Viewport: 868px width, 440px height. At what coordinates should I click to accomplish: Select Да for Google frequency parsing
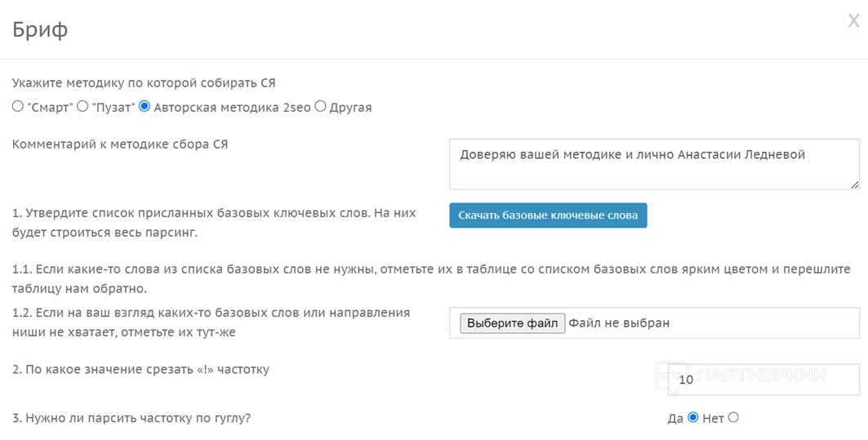[x=693, y=418]
